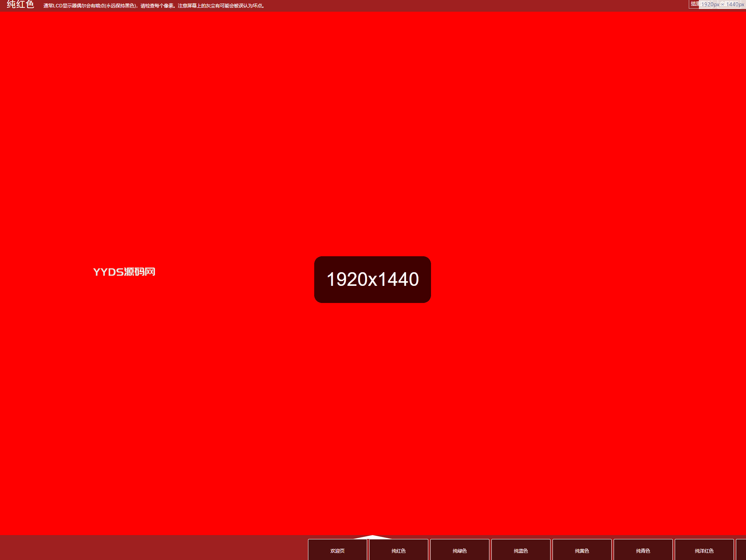This screenshot has width=746, height=560.
Task: Choose the 纯青色 color test
Action: coord(643,549)
